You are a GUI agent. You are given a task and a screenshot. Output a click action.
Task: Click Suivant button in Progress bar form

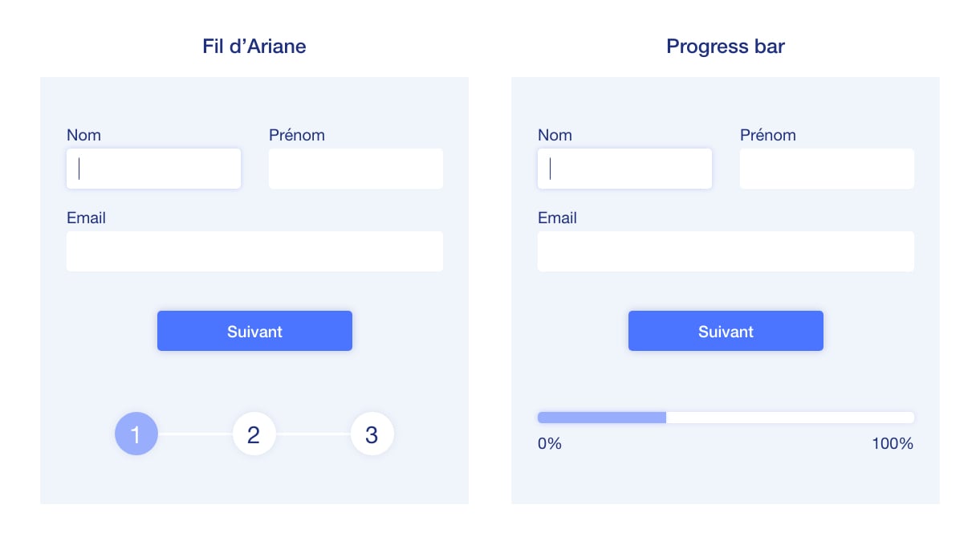726,331
